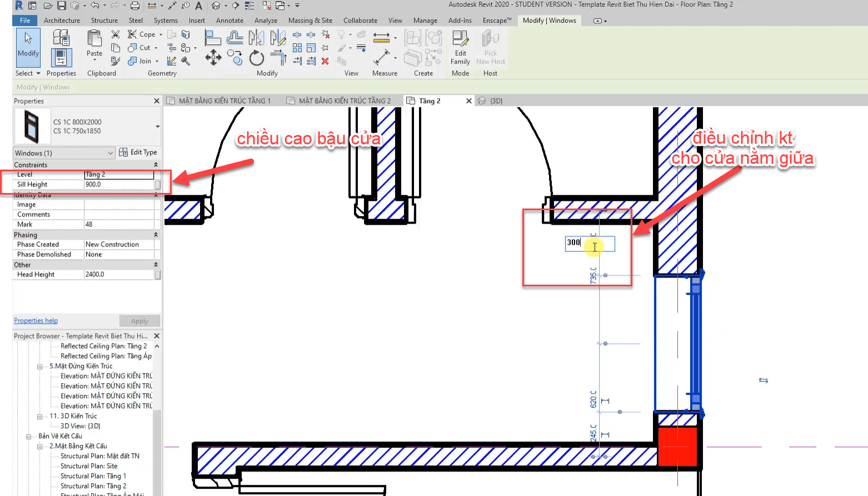Expand the Select panel dropdown
This screenshot has height=496, width=868.
(x=38, y=73)
